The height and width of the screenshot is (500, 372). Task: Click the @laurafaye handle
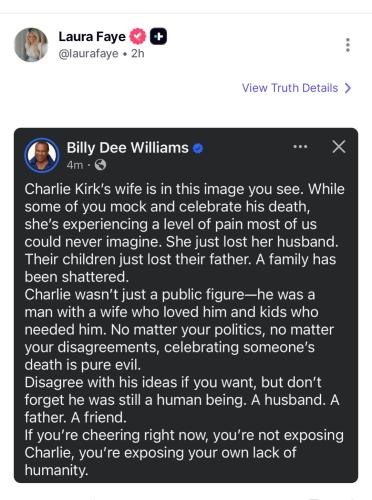click(88, 53)
